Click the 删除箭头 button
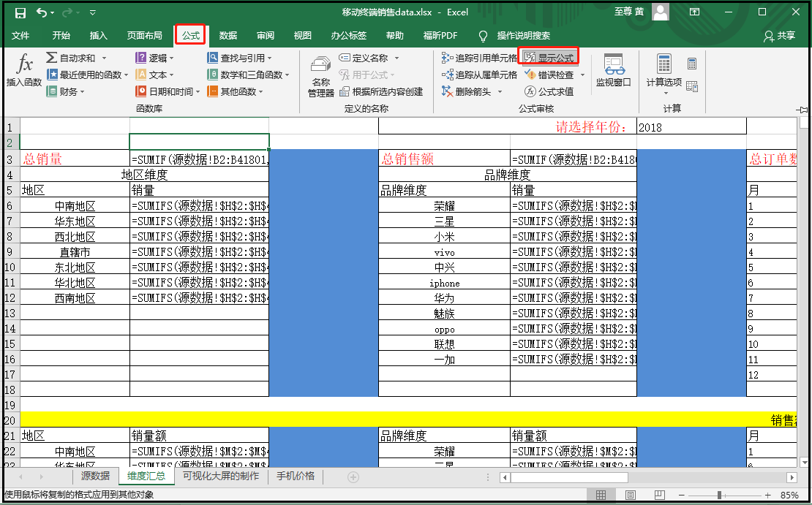812x505 pixels. pos(466,91)
